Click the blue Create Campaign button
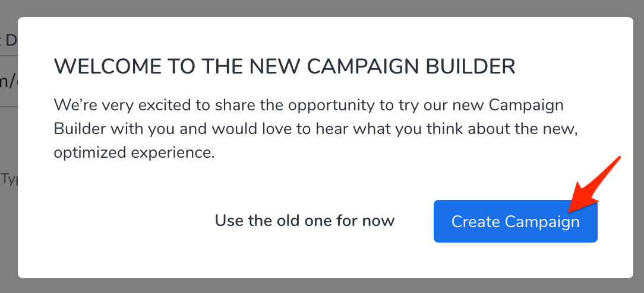 pyautogui.click(x=515, y=221)
